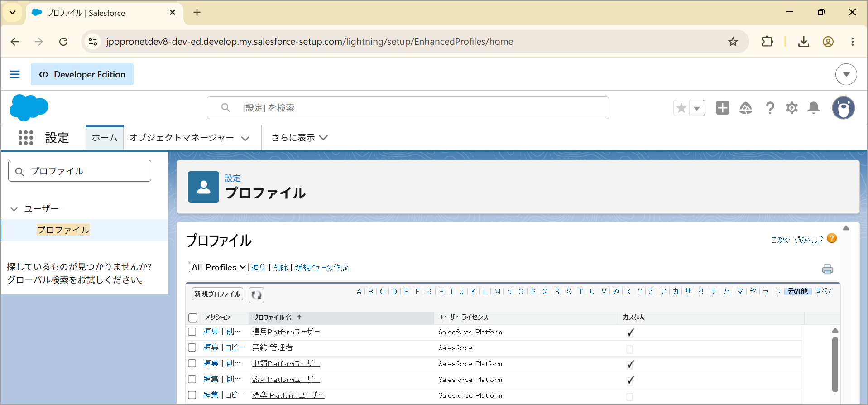Image resolution: width=868 pixels, height=405 pixels.
Task: Click the 新規プロファイル button
Action: 217,294
